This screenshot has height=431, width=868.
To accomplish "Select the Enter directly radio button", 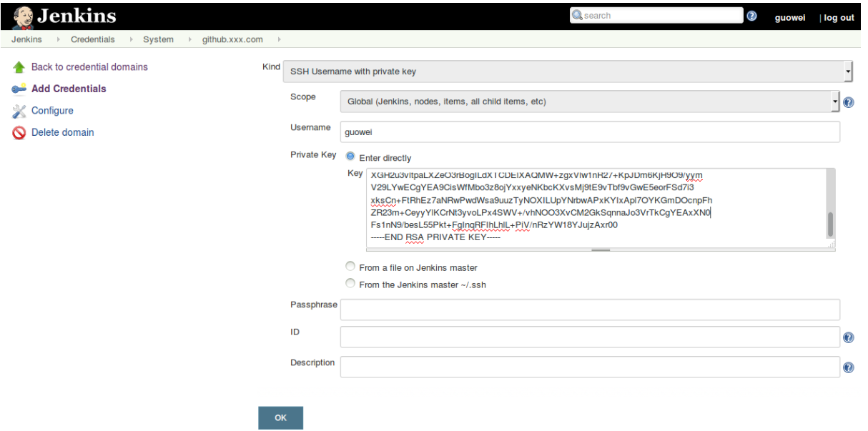I will (x=350, y=157).
